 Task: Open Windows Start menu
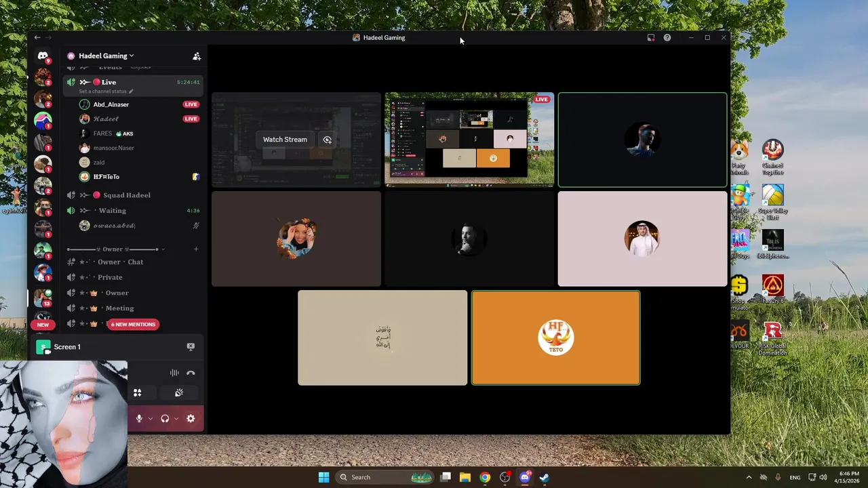(323, 477)
